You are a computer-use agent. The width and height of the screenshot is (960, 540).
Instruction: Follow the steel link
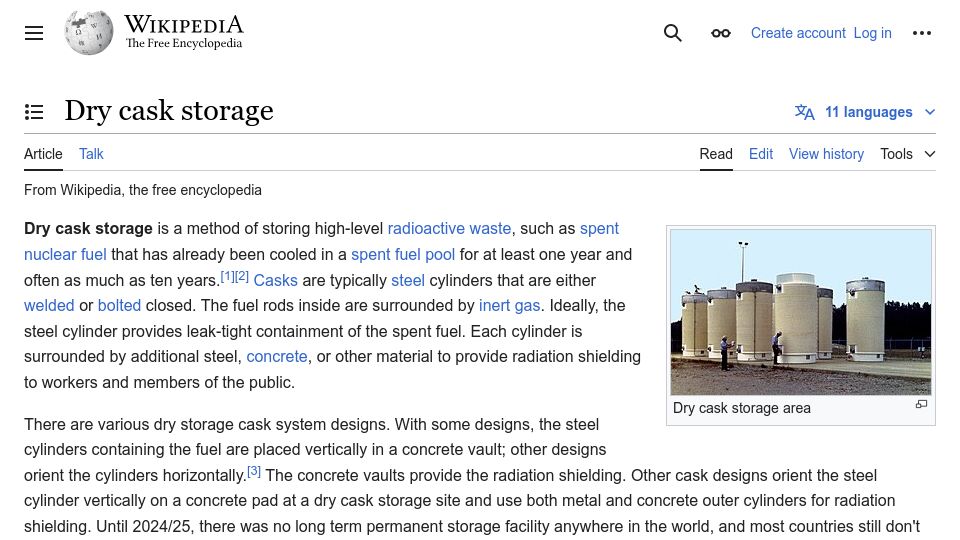(408, 280)
